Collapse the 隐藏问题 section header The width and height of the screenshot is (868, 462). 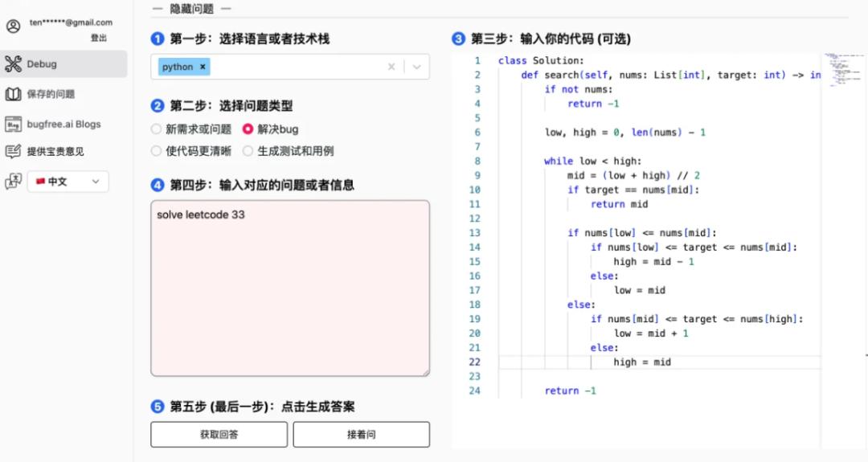192,9
